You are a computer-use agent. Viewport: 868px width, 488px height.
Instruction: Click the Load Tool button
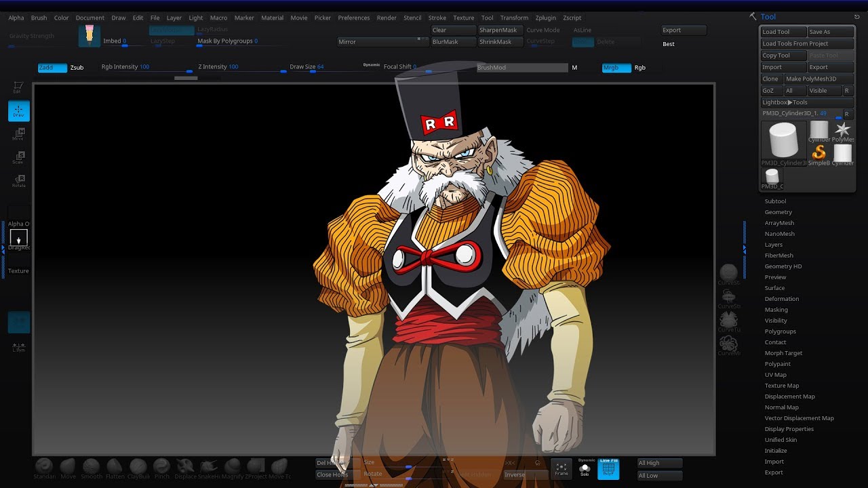click(x=783, y=32)
